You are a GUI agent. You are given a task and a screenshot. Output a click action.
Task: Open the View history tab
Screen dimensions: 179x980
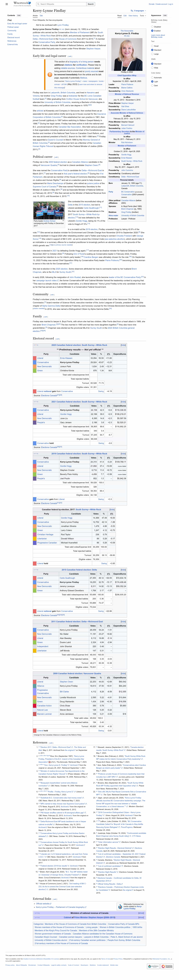point(133,16)
